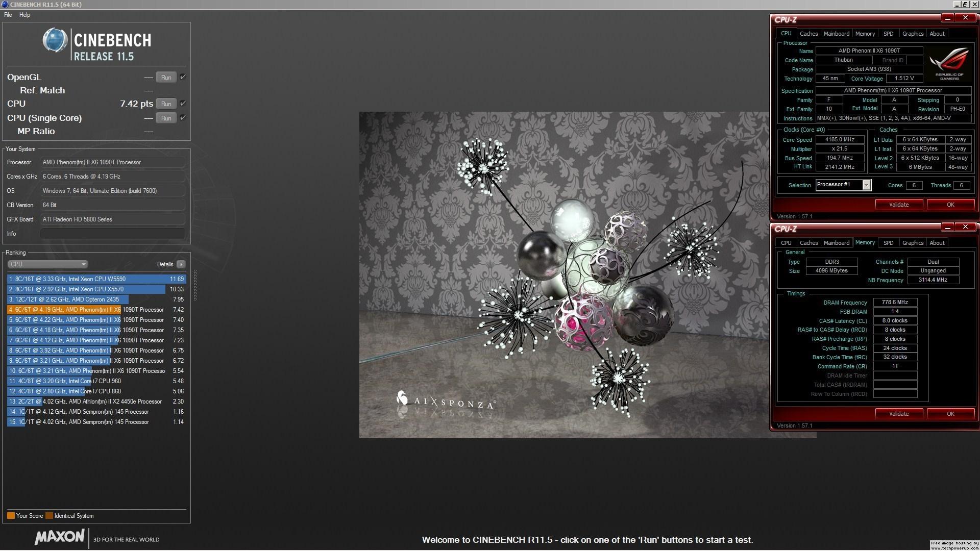The height and width of the screenshot is (551, 980).
Task: Expand the Processor #1 selection dropdown
Action: point(866,185)
